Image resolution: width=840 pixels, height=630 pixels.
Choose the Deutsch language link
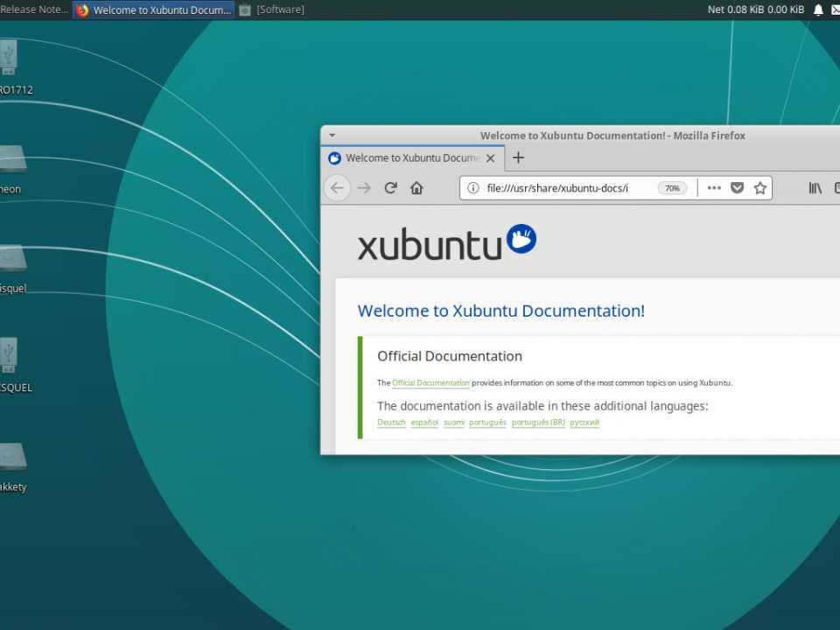tap(391, 423)
